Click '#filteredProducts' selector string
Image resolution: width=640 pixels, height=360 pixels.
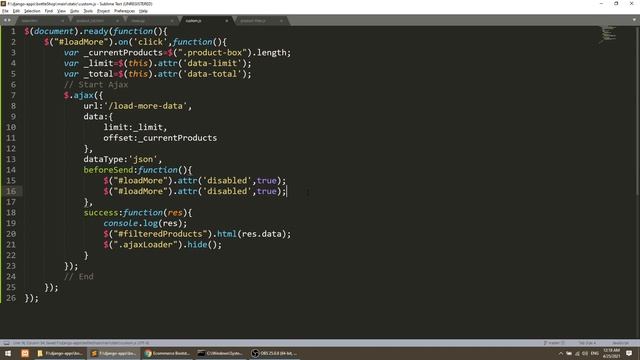tap(160, 234)
